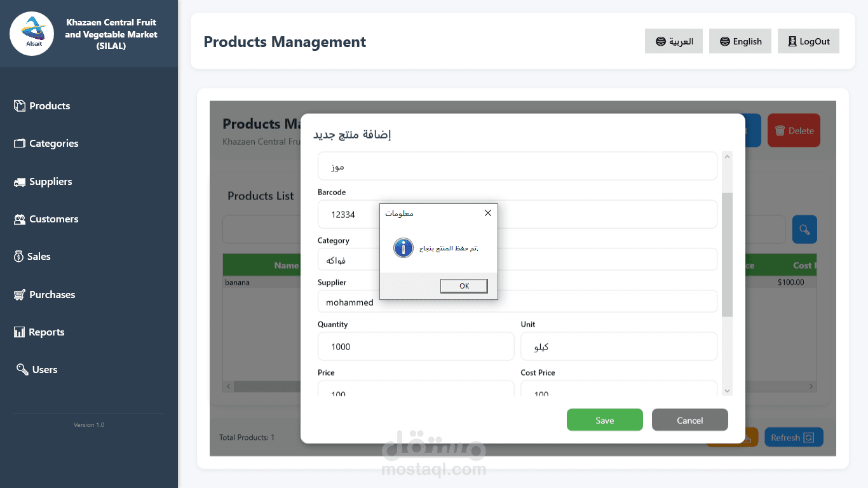Open the Category dropdown showing فواكه
Screen dimensions: 868x488
pyautogui.click(x=517, y=260)
